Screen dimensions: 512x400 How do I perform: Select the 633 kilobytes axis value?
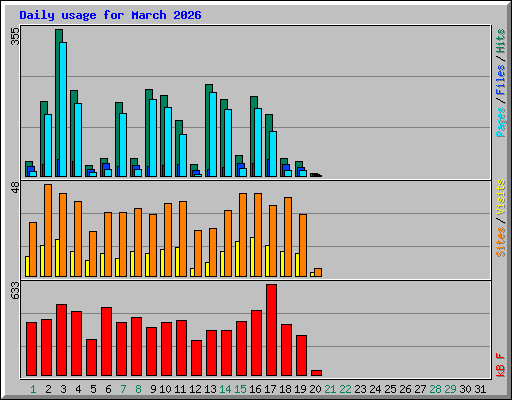tap(15, 290)
